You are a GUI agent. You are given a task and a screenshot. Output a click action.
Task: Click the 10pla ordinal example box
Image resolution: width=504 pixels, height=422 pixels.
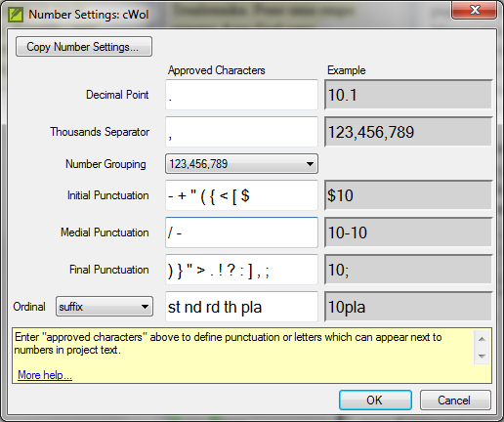[x=408, y=307]
